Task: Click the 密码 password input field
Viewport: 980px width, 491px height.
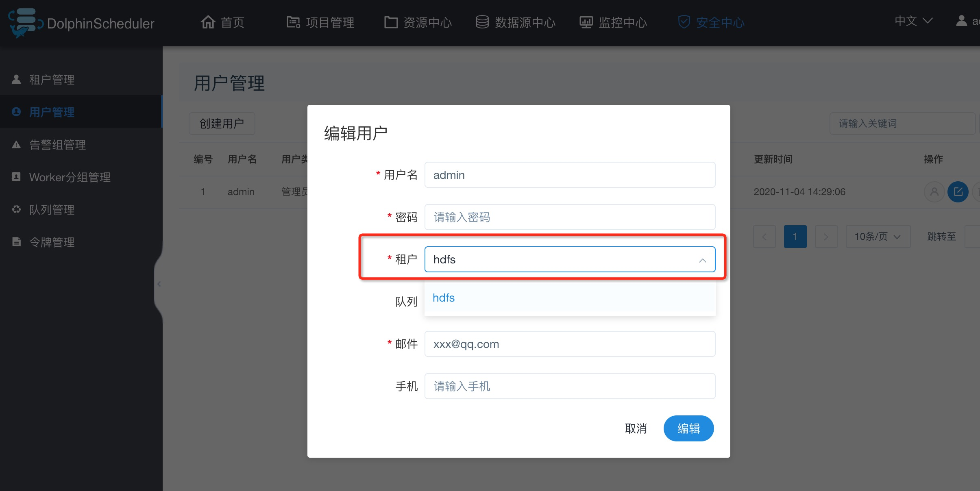Action: (570, 217)
